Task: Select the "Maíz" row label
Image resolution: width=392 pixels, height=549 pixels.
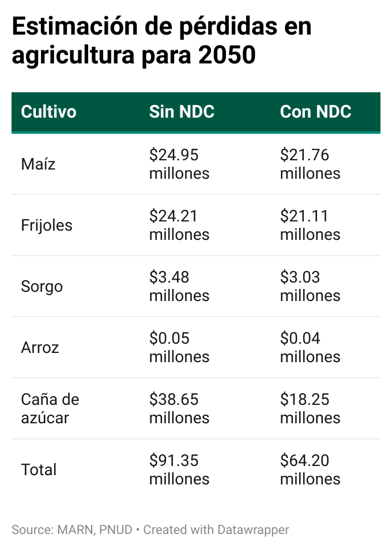Action: 38,164
